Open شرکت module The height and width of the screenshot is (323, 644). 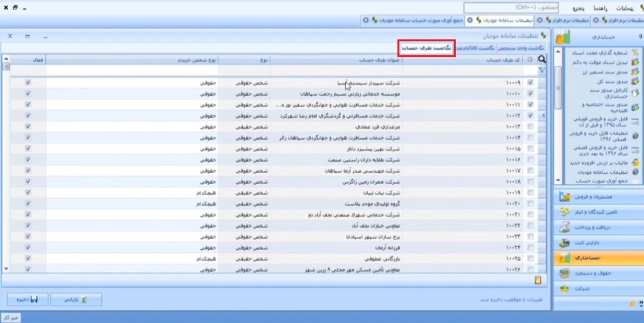point(597,289)
